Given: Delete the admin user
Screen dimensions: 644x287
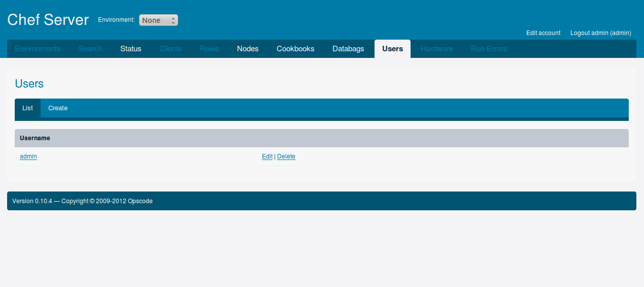Looking at the screenshot, I should pos(286,156).
